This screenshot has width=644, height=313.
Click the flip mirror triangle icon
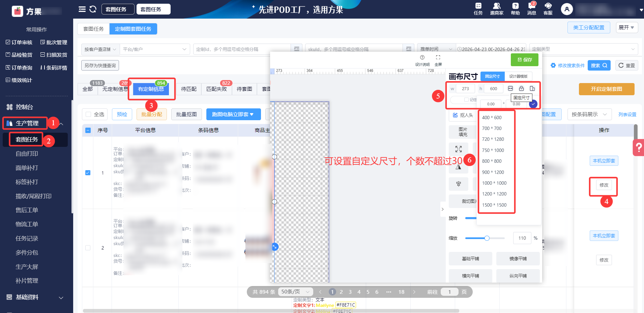click(x=459, y=166)
